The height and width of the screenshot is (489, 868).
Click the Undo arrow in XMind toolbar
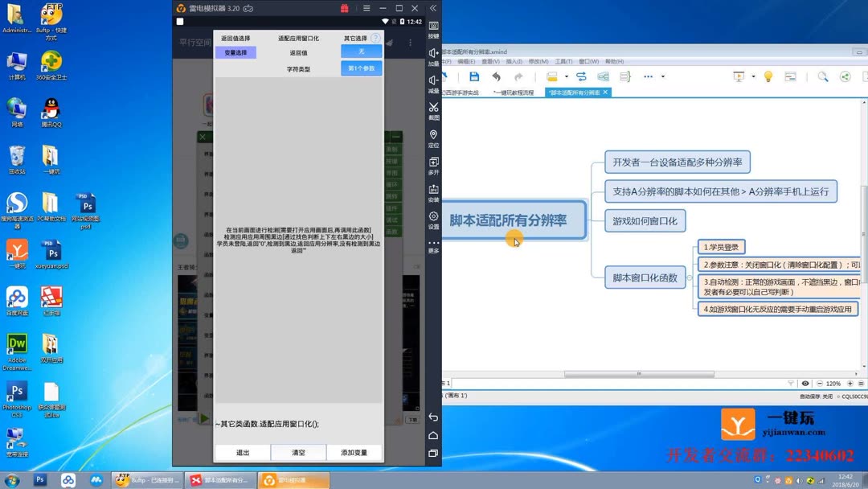click(497, 76)
